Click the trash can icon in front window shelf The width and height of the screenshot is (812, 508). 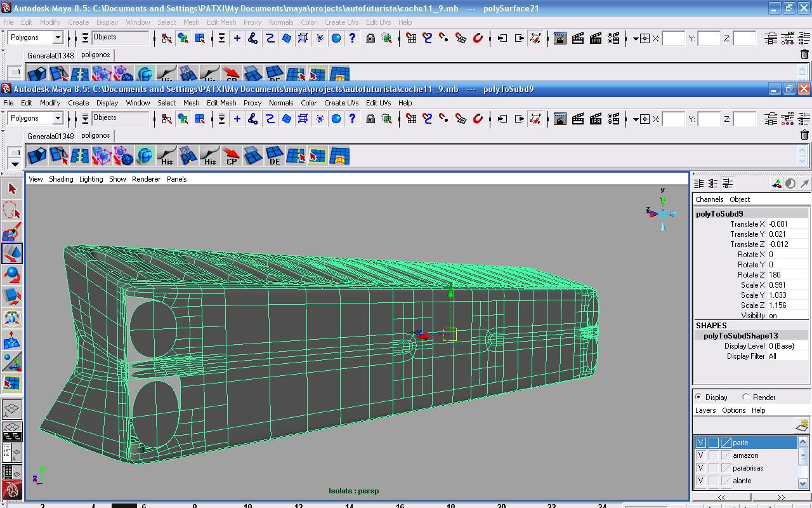(804, 135)
